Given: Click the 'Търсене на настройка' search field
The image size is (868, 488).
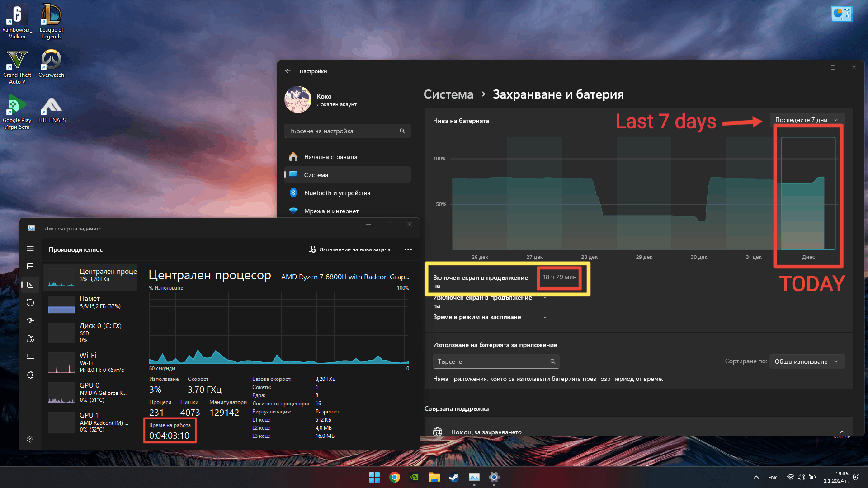Looking at the screenshot, I should tap(343, 131).
